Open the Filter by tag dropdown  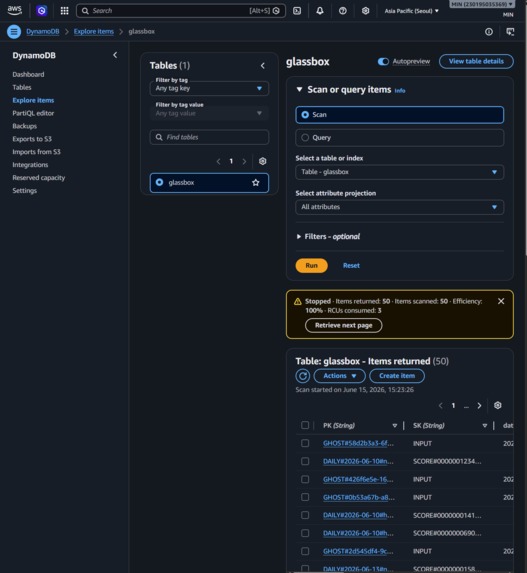click(209, 88)
